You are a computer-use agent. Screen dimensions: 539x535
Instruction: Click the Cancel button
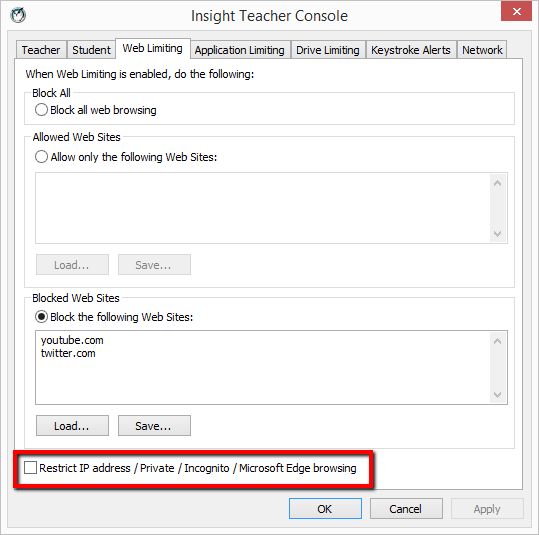(406, 509)
